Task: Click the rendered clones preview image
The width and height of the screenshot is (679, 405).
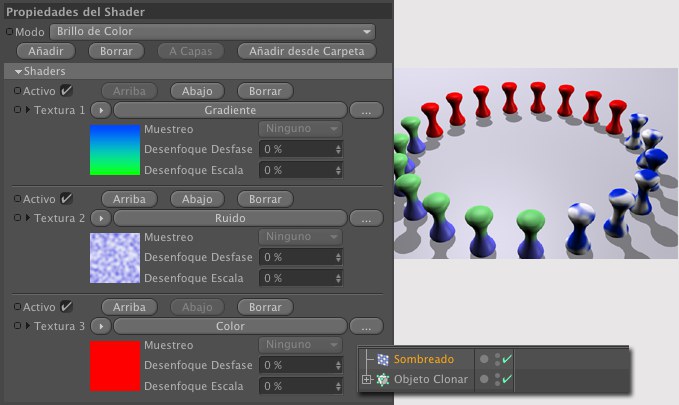Action: tap(536, 163)
